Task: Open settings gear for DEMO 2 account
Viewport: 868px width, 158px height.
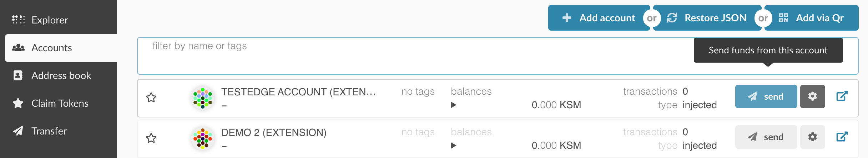Action: 812,137
